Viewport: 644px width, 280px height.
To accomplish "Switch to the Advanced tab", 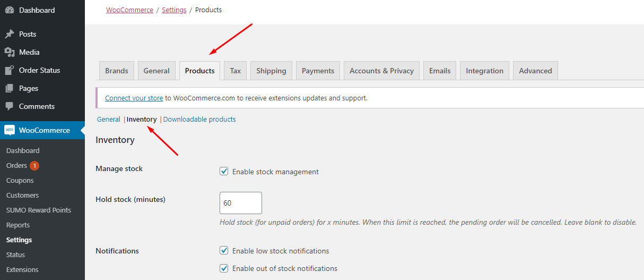I will 535,71.
